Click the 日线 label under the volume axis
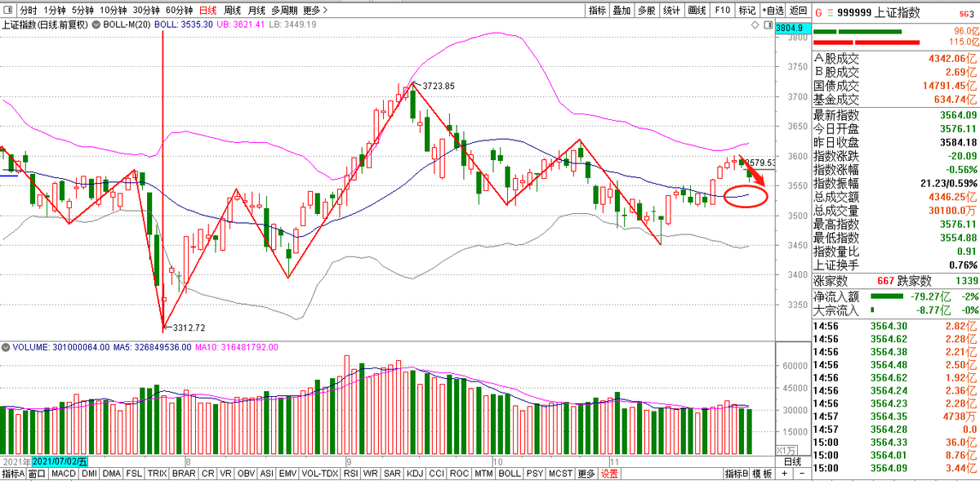The height and width of the screenshot is (481, 980). click(x=792, y=461)
